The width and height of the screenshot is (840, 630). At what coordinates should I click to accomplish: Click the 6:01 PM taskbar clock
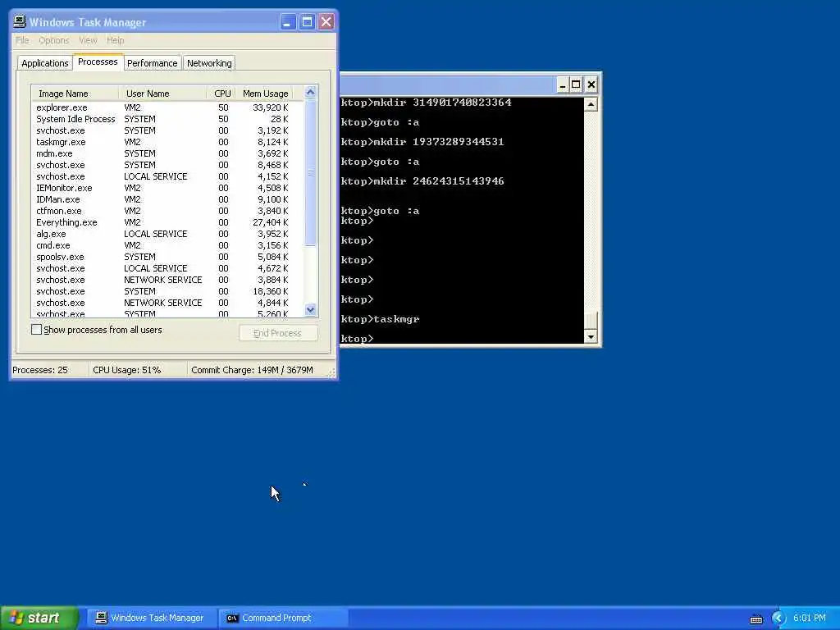tap(810, 619)
